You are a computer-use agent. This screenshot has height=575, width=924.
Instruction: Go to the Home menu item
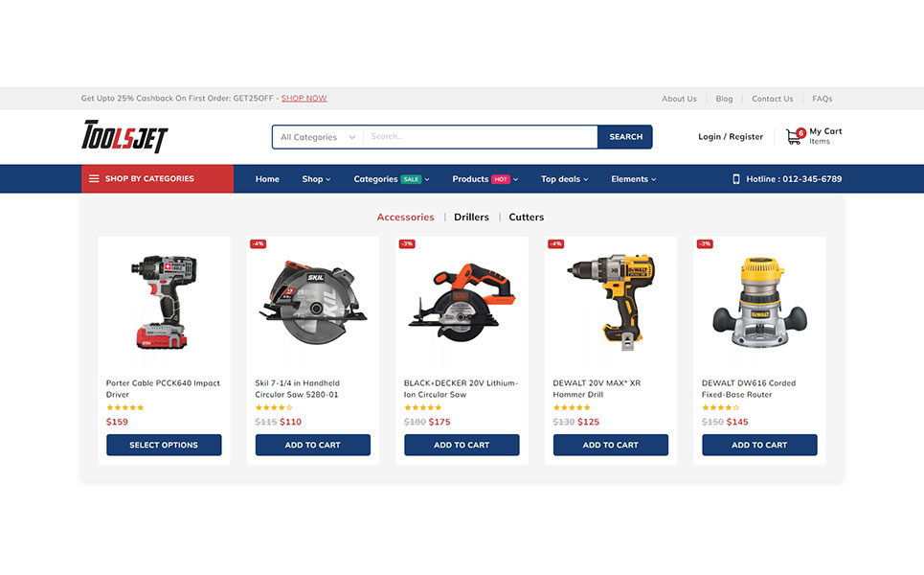267,179
